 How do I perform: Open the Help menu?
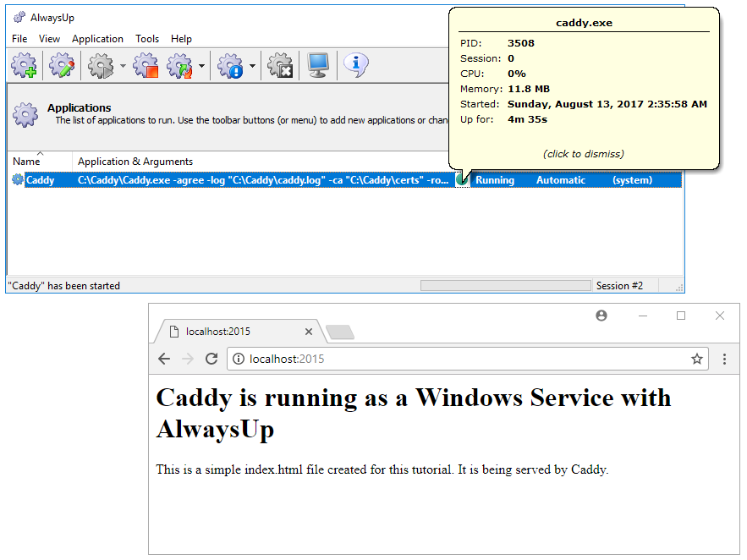click(x=182, y=39)
